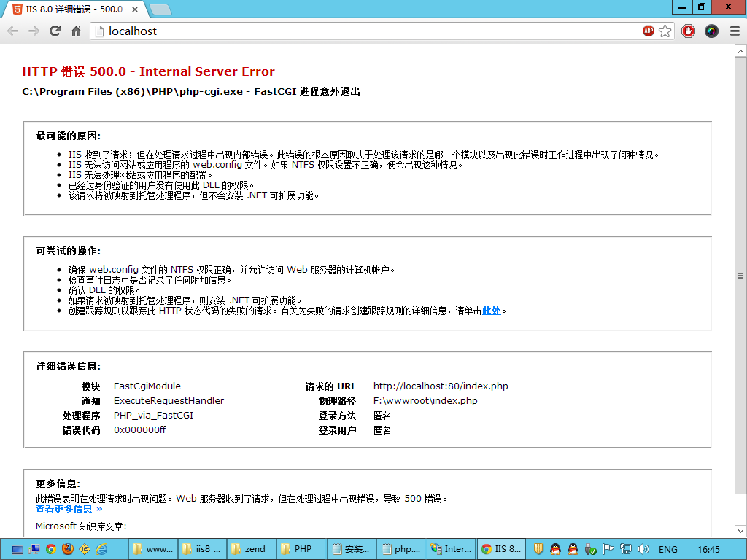Restore down the Chrome window

tap(702, 7)
